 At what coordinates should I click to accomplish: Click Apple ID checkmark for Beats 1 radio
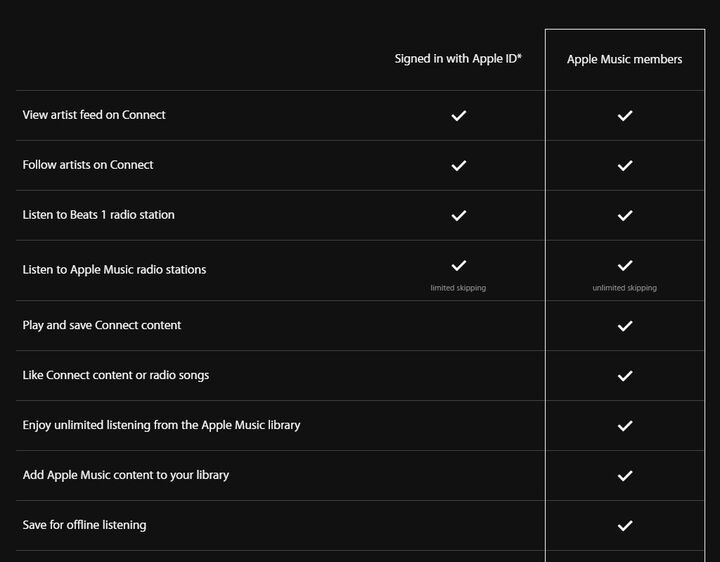(459, 215)
